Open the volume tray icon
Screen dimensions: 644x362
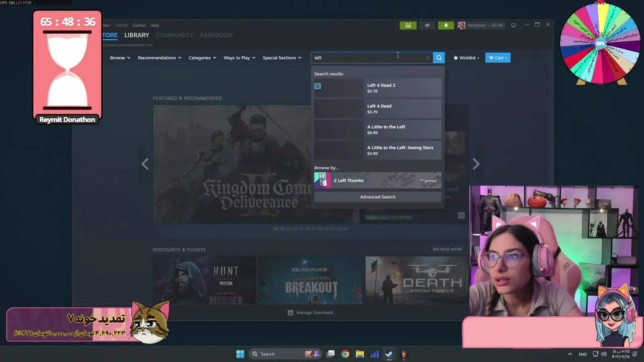click(604, 354)
